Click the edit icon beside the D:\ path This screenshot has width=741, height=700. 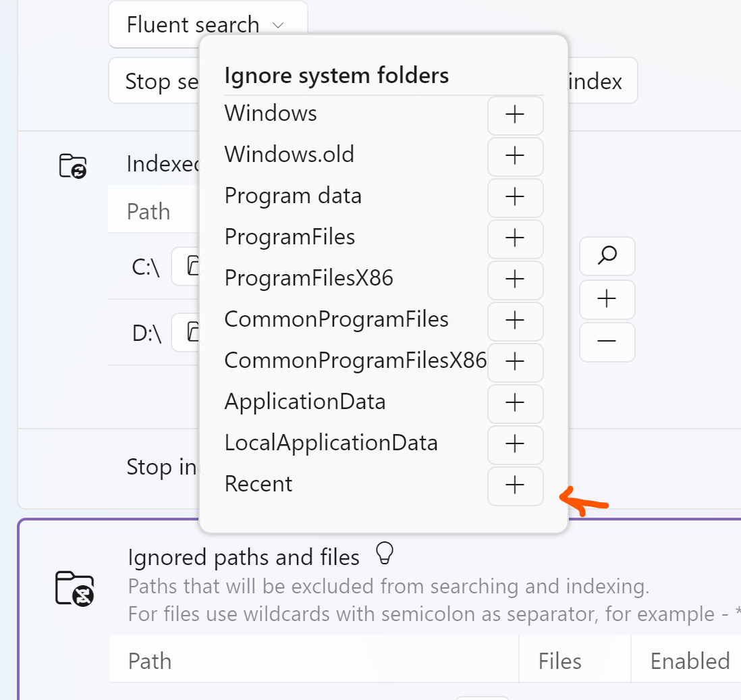pyautogui.click(x=191, y=332)
